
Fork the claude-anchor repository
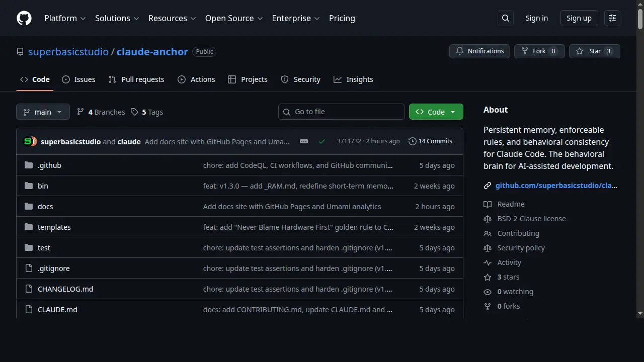click(x=539, y=51)
